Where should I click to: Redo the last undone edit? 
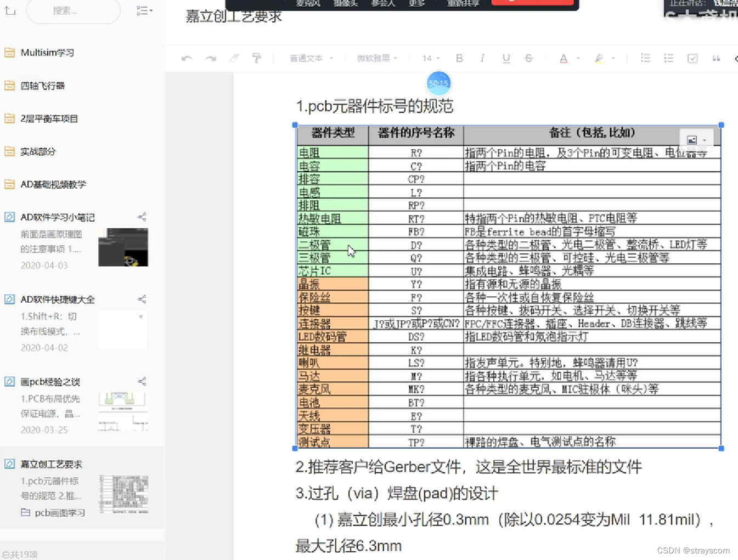[211, 58]
